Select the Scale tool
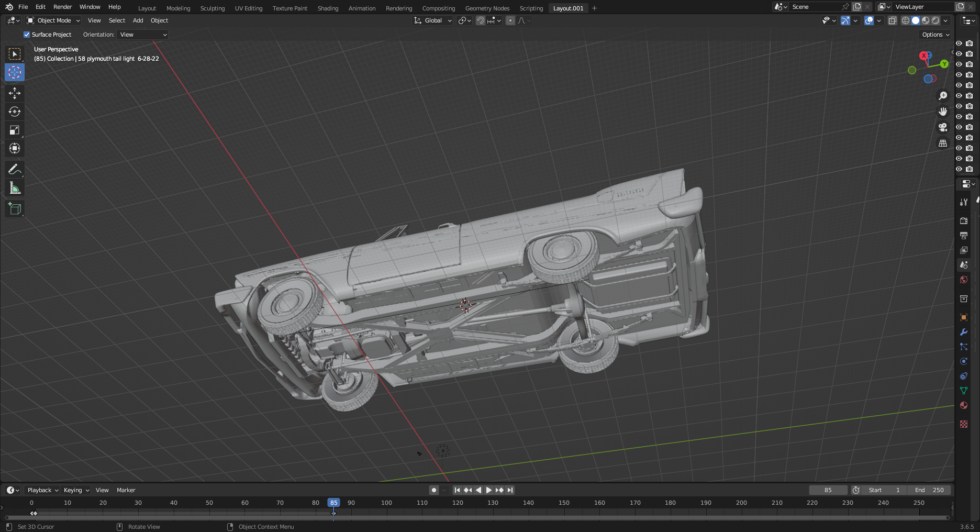The width and height of the screenshot is (980, 532). 15,130
